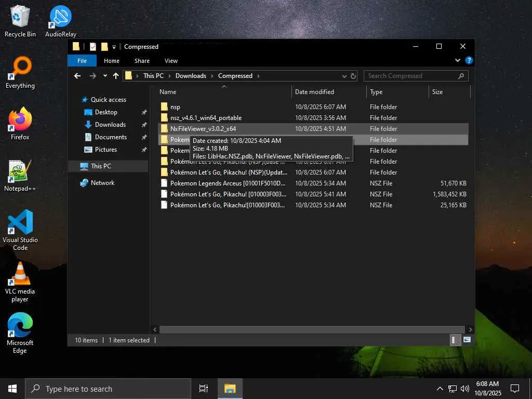The image size is (532, 399).
Task: Select the 25,165 KB NSZ file
Action: click(x=313, y=205)
